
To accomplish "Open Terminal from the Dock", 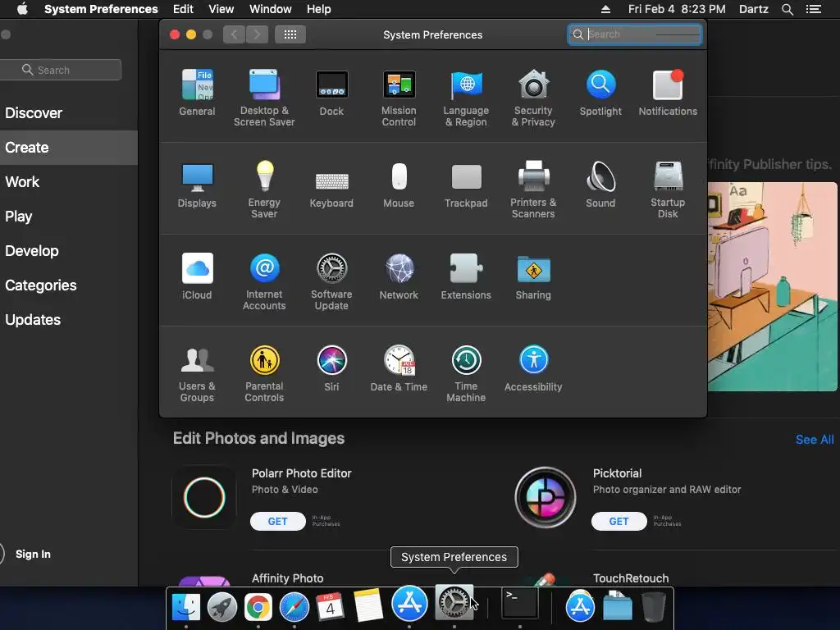I will tap(519, 603).
